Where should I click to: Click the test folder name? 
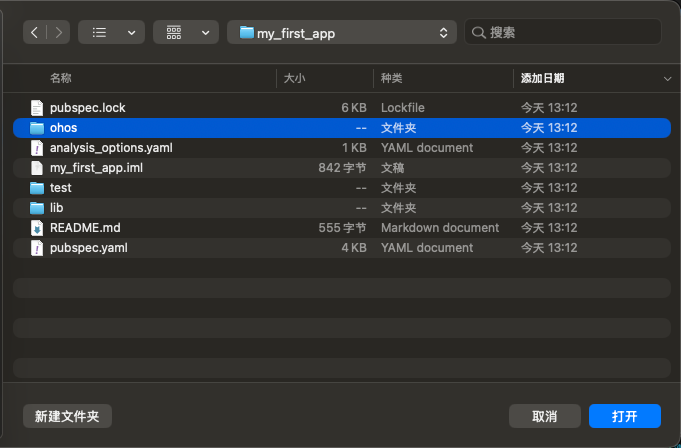[61, 188]
